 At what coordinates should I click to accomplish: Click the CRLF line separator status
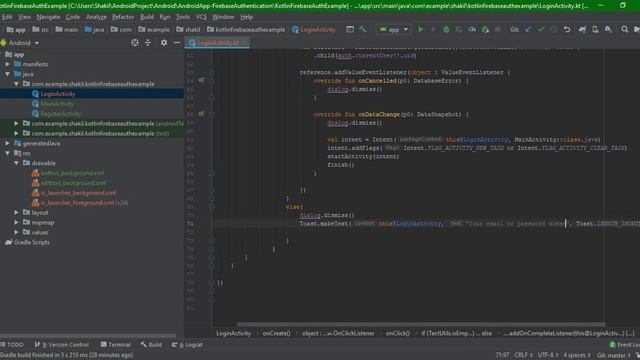pyautogui.click(x=523, y=355)
